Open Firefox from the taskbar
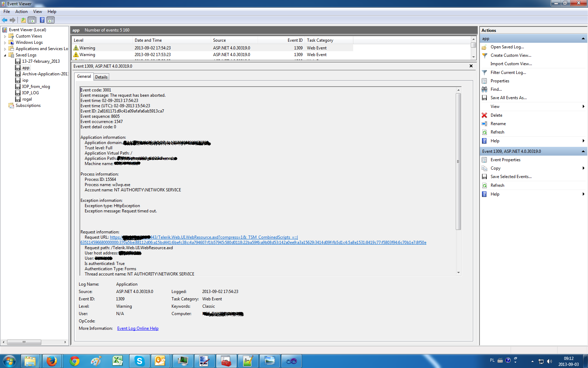 tap(52, 361)
